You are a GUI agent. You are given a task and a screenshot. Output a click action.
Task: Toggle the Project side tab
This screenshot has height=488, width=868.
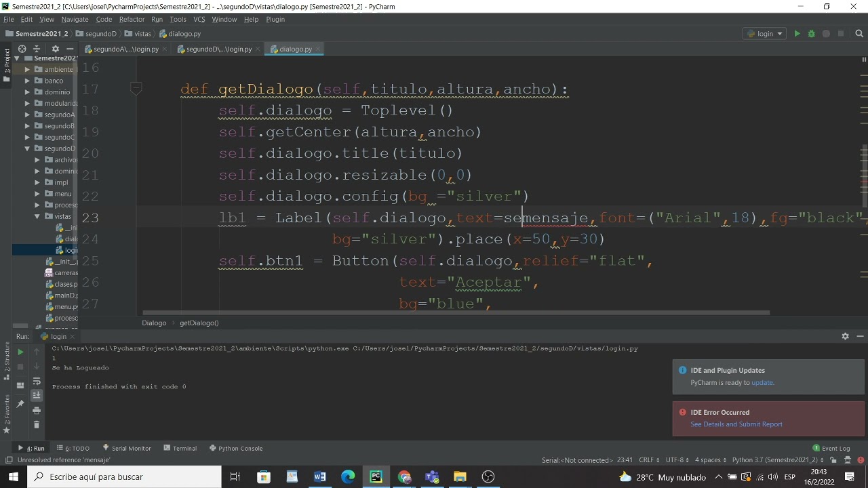tap(6, 64)
